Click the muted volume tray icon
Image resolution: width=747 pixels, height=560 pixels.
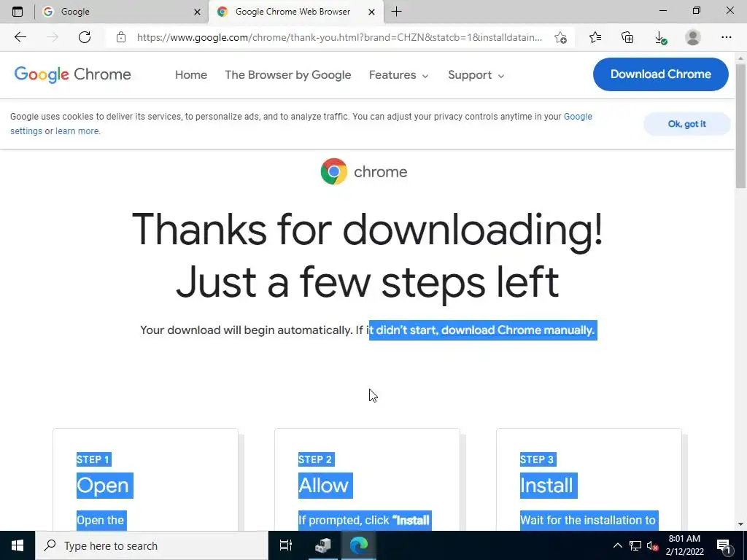652,545
